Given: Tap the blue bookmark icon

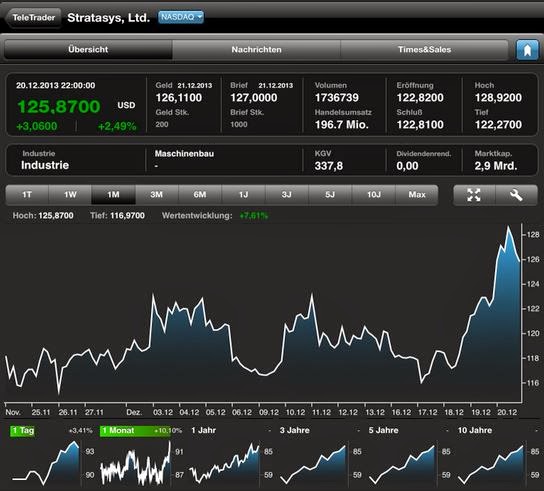Looking at the screenshot, I should point(527,50).
